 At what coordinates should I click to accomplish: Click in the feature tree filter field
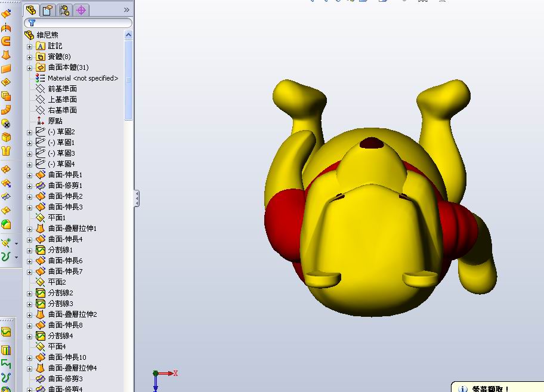pyautogui.click(x=78, y=23)
